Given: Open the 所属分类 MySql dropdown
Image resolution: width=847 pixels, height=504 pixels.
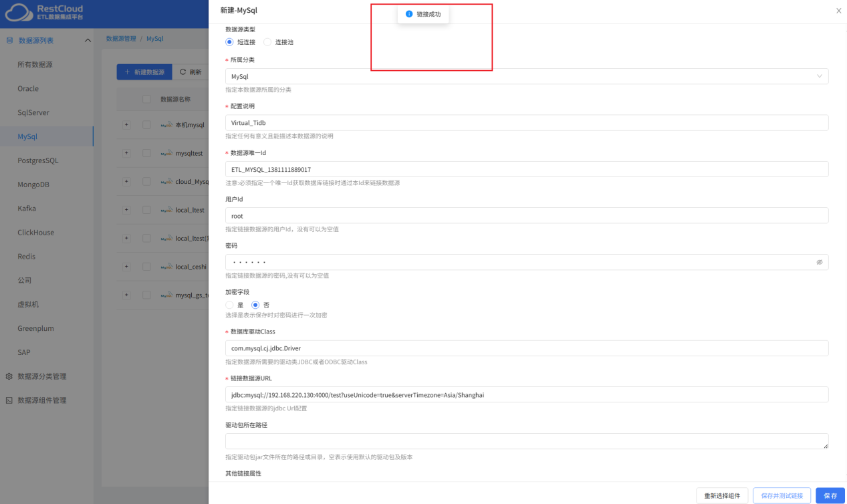Looking at the screenshot, I should point(527,76).
